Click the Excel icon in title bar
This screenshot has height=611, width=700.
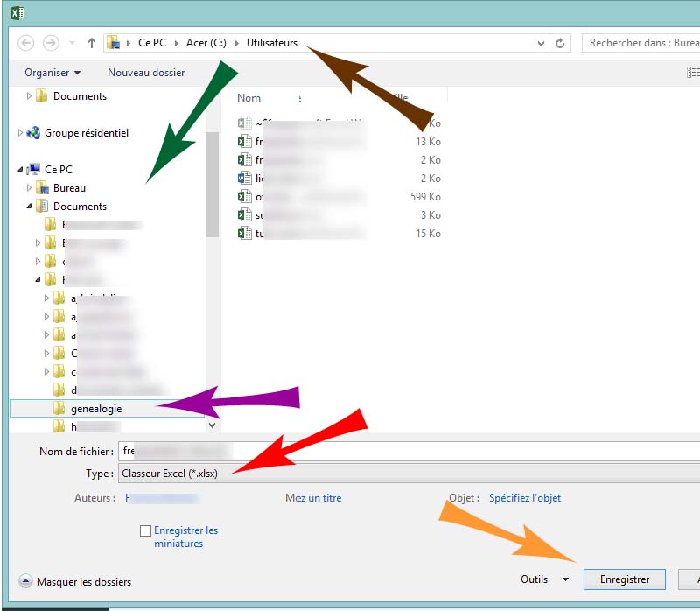(17, 13)
